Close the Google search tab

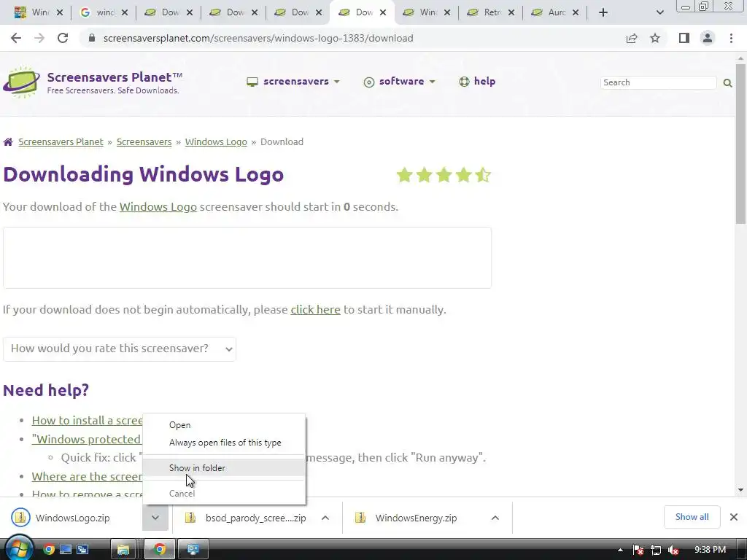tap(125, 13)
